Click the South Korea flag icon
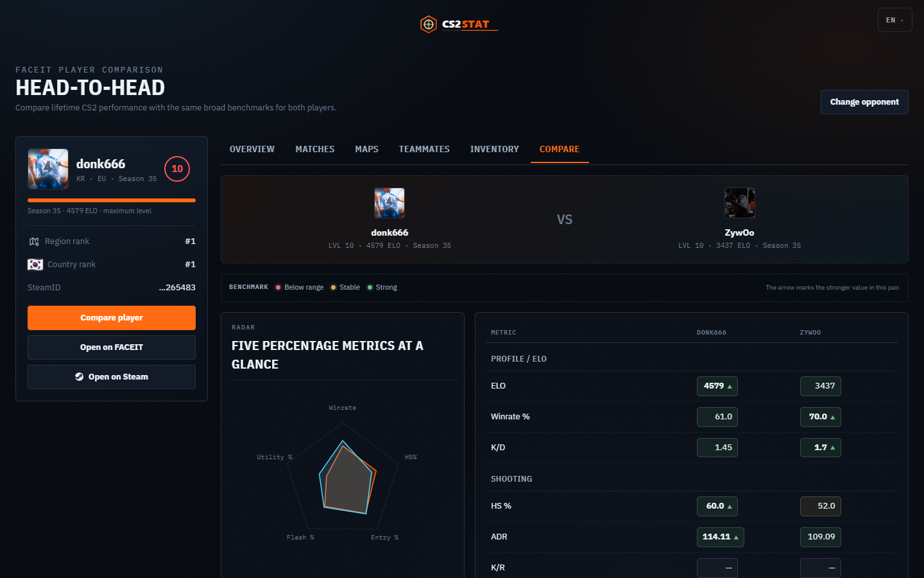 tap(35, 265)
